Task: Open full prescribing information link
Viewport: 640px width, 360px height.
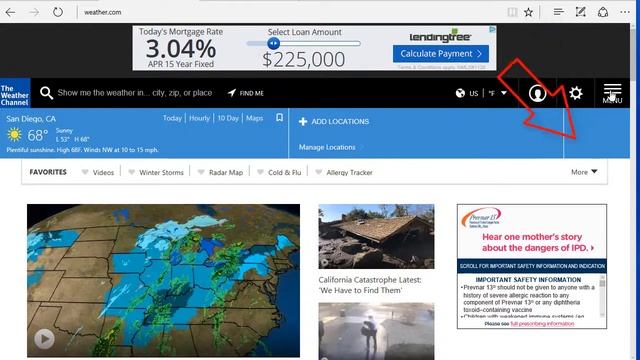Action: click(542, 324)
